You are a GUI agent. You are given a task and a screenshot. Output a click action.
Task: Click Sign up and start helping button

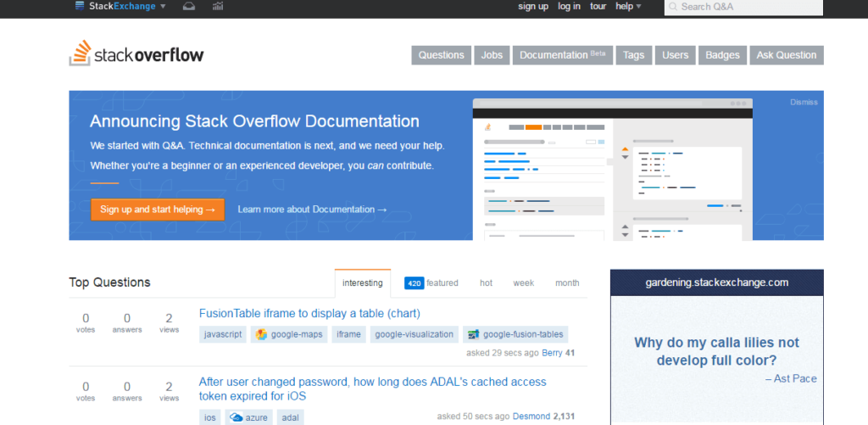(158, 210)
